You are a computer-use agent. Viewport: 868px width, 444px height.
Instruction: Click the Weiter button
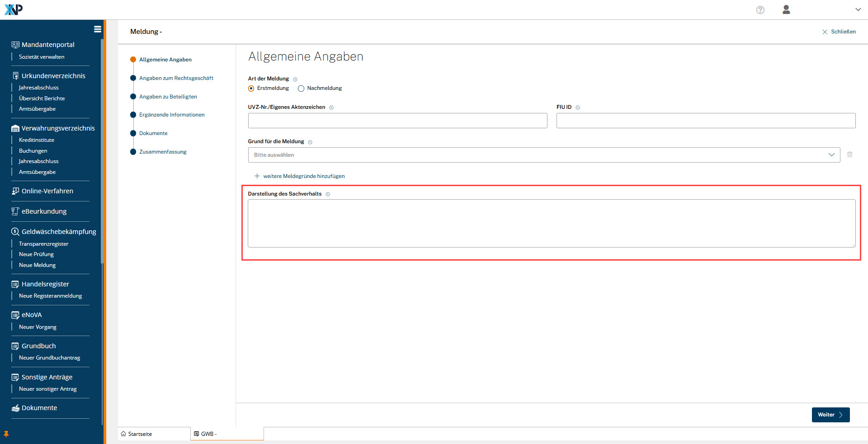[830, 415]
